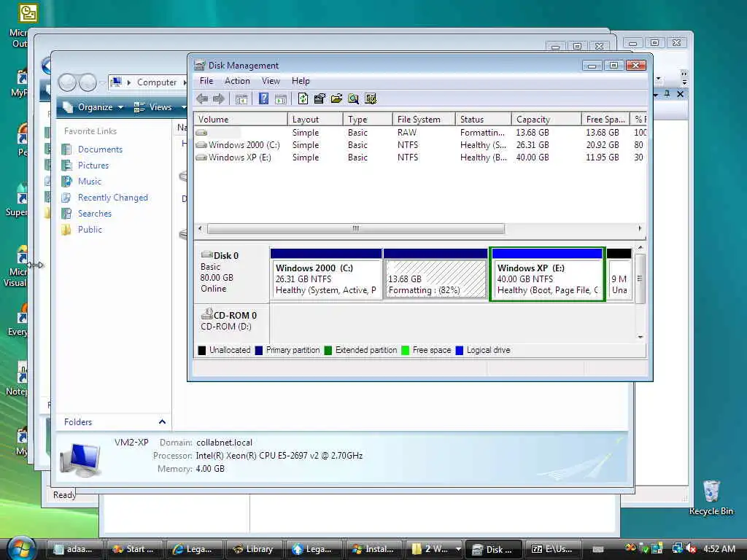Toggle the Show/Hide Console Tree toolbar icon
747x560 pixels.
coord(241,99)
